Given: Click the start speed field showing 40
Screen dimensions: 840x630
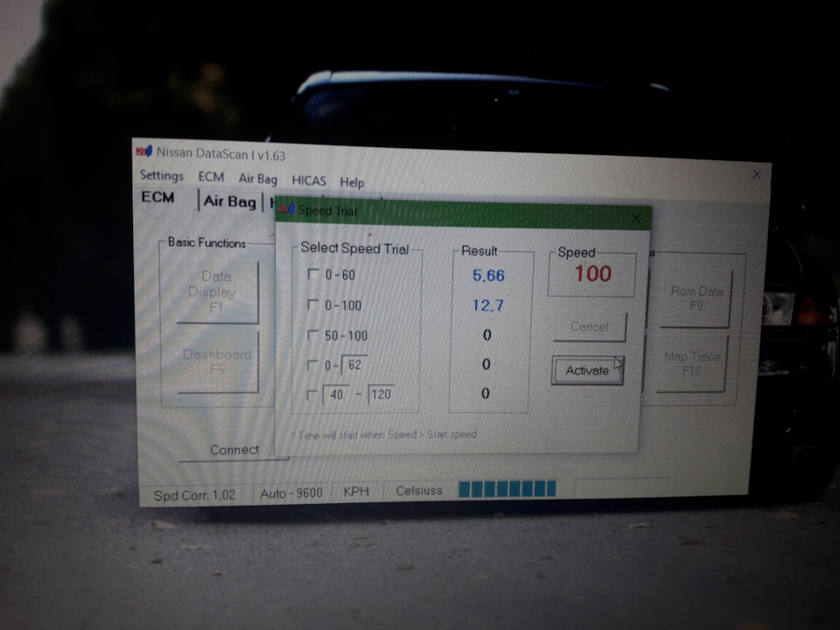Looking at the screenshot, I should coord(336,395).
